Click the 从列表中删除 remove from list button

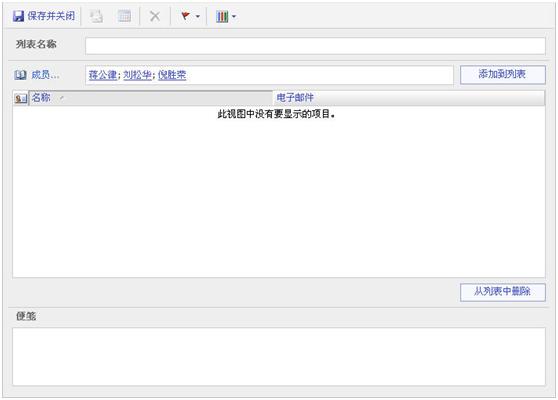click(502, 292)
